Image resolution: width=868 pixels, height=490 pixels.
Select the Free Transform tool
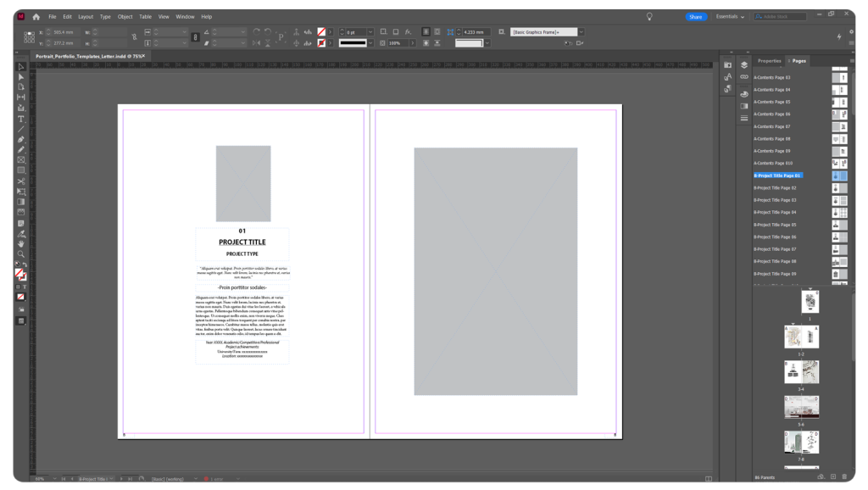21,192
